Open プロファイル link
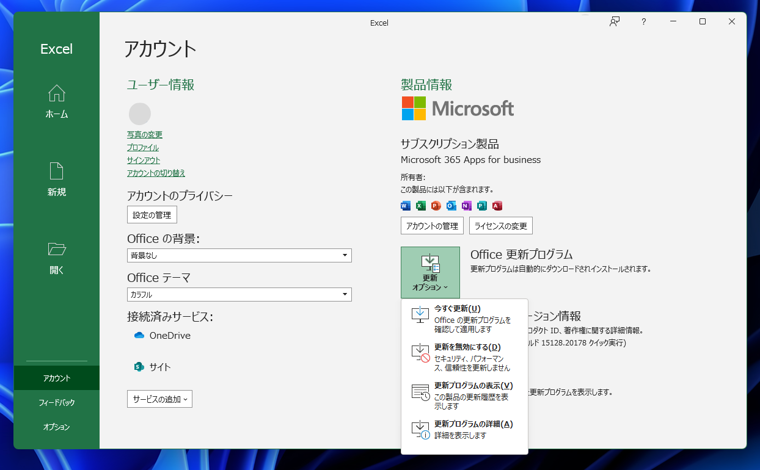This screenshot has height=470, width=760. coord(143,147)
